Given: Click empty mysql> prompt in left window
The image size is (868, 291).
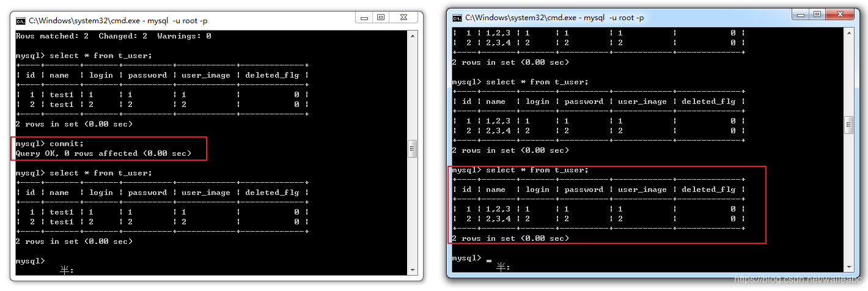Looking at the screenshot, I should tap(30, 261).
